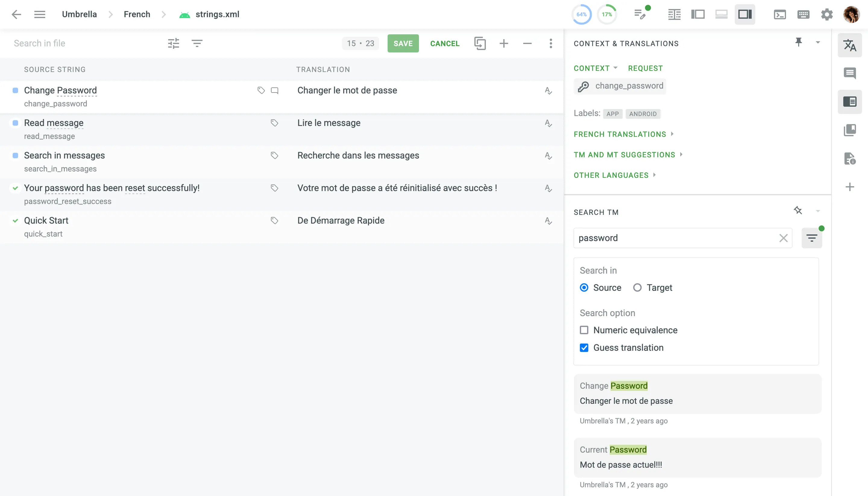
Task: Open the Context dropdown
Action: click(x=595, y=68)
